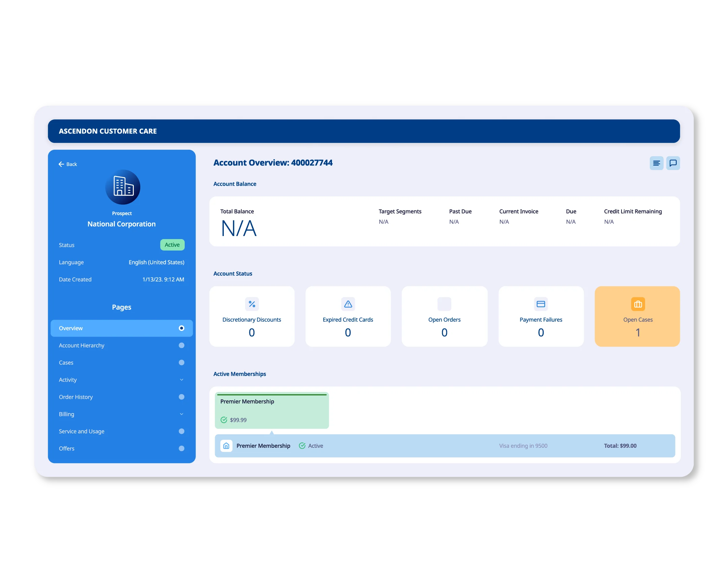Click the briefcase icon on Open Cases
The height and width of the screenshot is (583, 728).
(x=638, y=304)
